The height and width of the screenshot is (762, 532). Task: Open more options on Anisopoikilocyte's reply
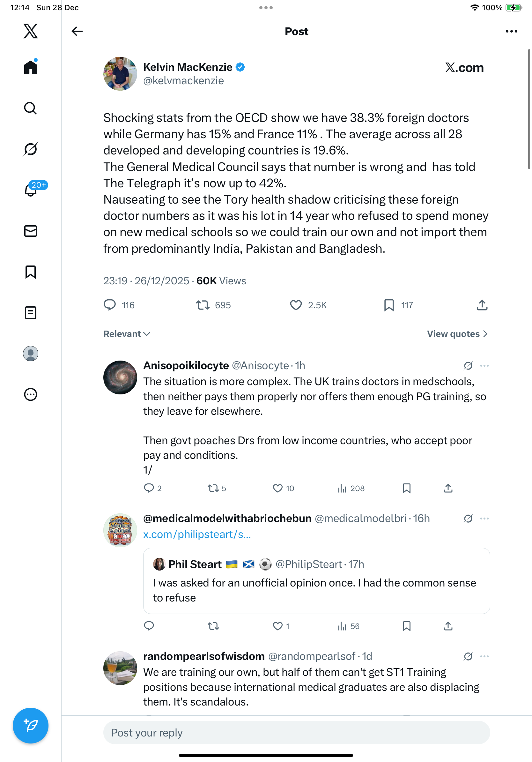pyautogui.click(x=484, y=366)
